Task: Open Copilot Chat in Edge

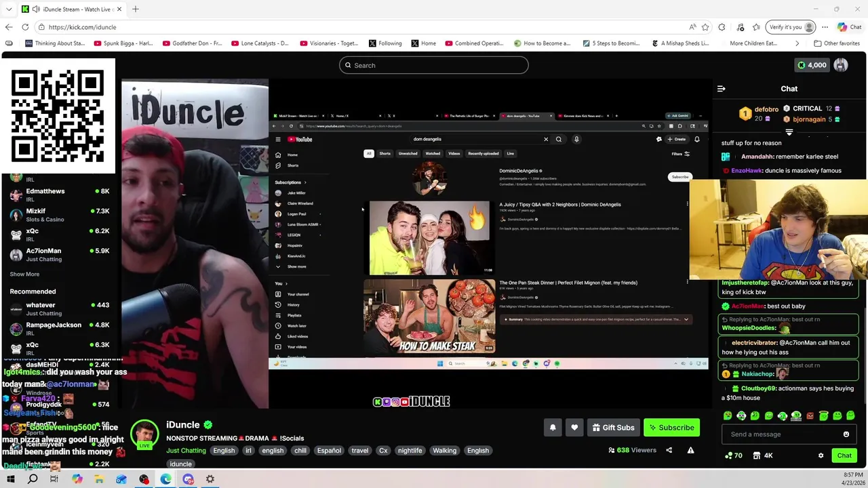Action: (850, 27)
